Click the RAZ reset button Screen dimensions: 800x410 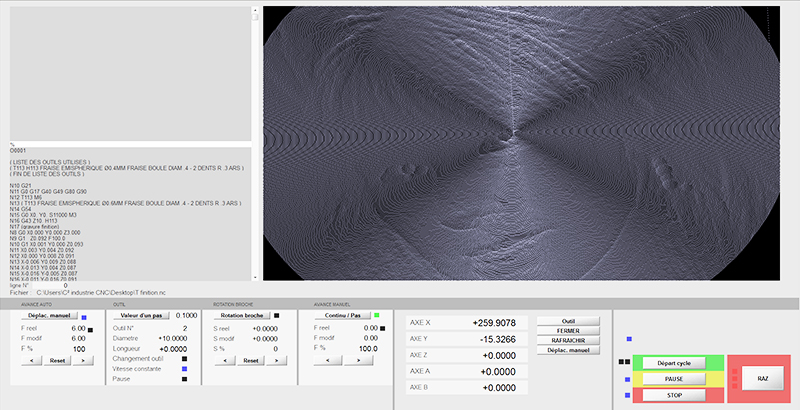pyautogui.click(x=763, y=379)
